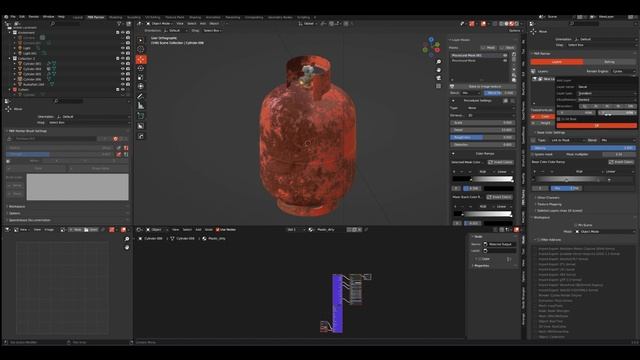
Task: Select rendered viewport shading icon
Action: [517, 24]
